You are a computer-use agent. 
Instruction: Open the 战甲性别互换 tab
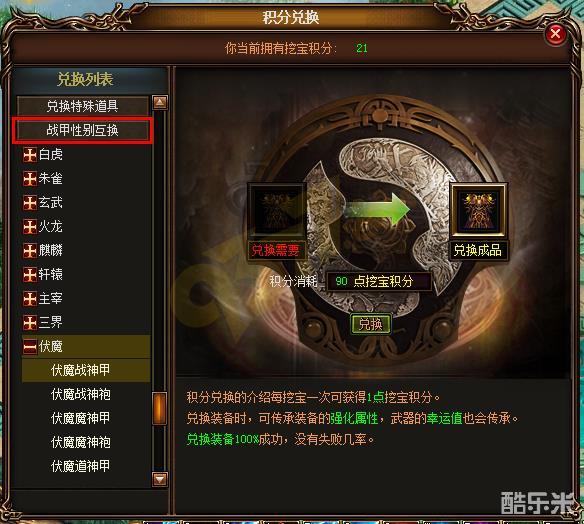pyautogui.click(x=82, y=130)
